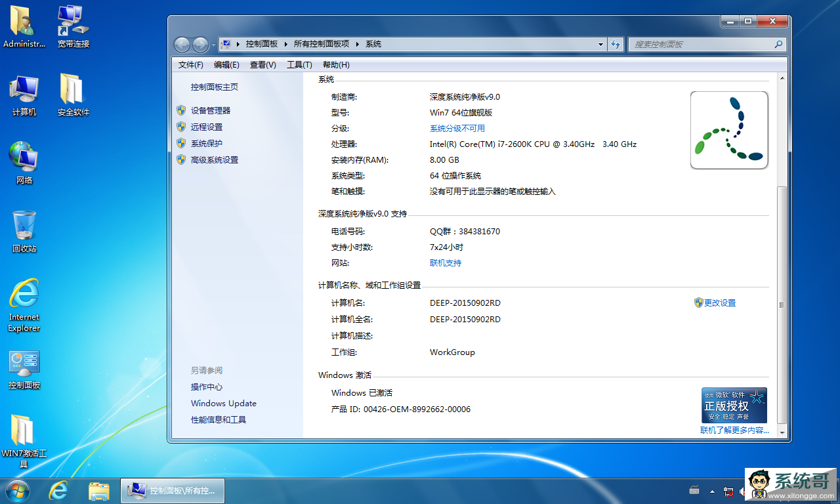The image size is (840, 504).
Task: Open the Administrator folder desktop icon
Action: click(x=24, y=26)
